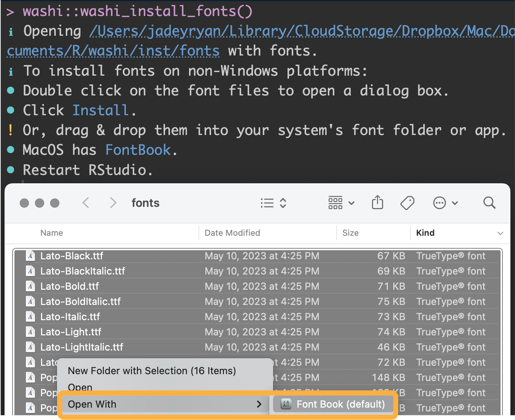Image resolution: width=515 pixels, height=420 pixels.
Task: Open the More actions ellipsis icon
Action: [439, 203]
